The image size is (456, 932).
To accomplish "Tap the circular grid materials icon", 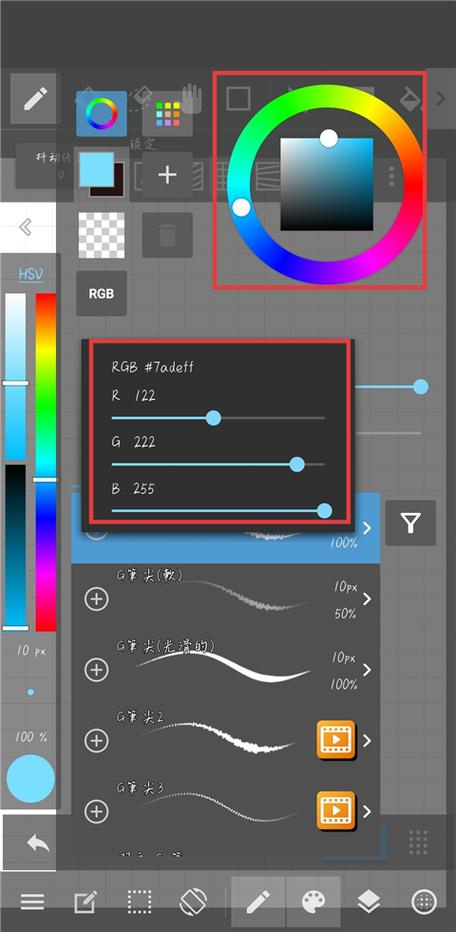I will click(x=424, y=902).
